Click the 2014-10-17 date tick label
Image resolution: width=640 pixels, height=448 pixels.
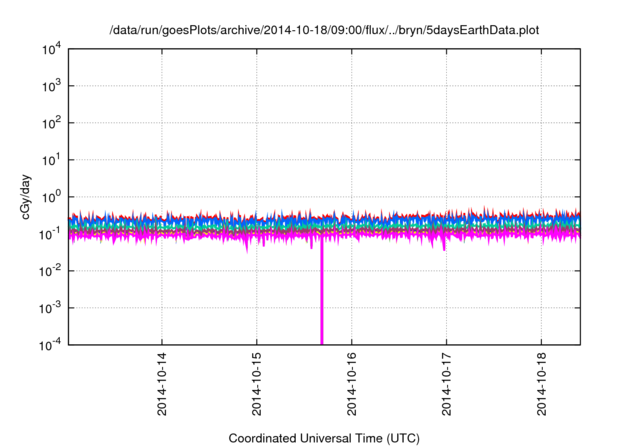tap(447, 384)
